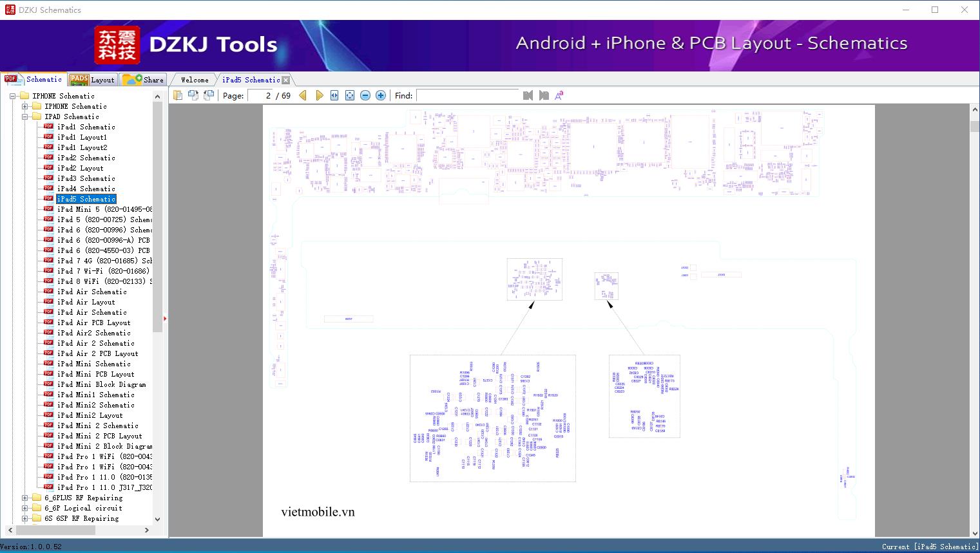
Task: Expand the 6S 6SP RF Repairing folder
Action: (x=24, y=518)
